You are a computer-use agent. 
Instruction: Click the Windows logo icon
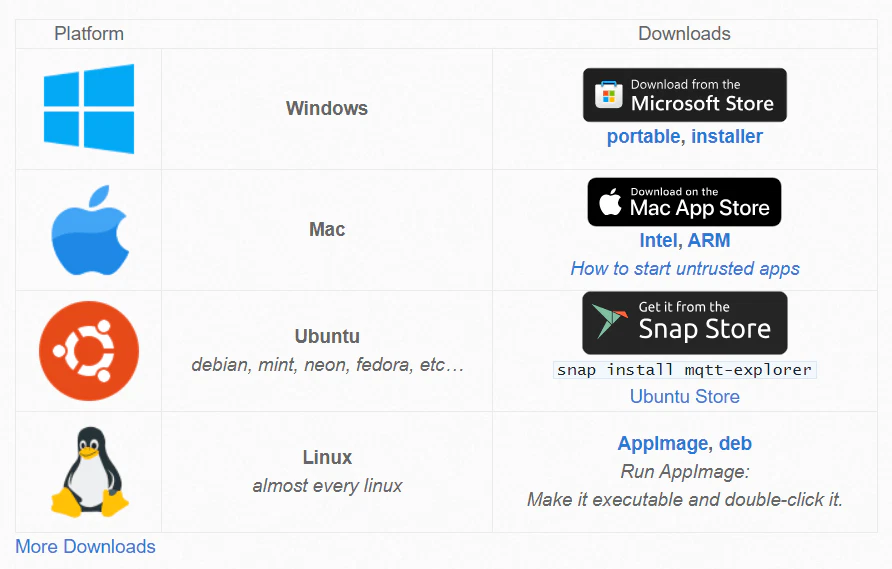(x=88, y=109)
